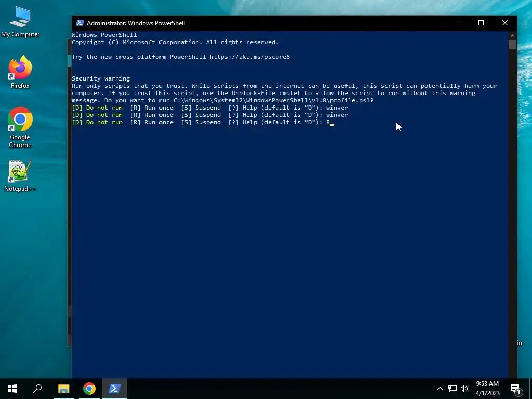
Task: Click the typed 'R' at the last prompt
Action: point(328,122)
